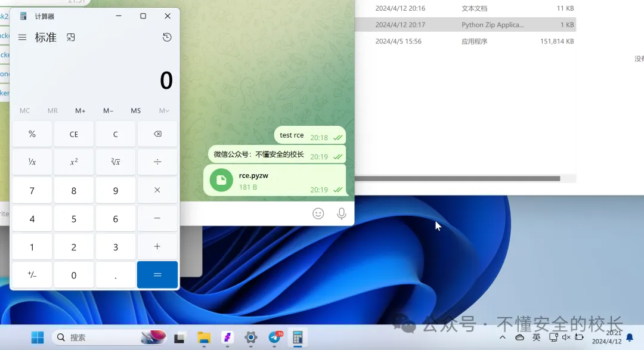The image size is (644, 350).
Task: Expand the M memory list dropdown
Action: [x=164, y=111]
